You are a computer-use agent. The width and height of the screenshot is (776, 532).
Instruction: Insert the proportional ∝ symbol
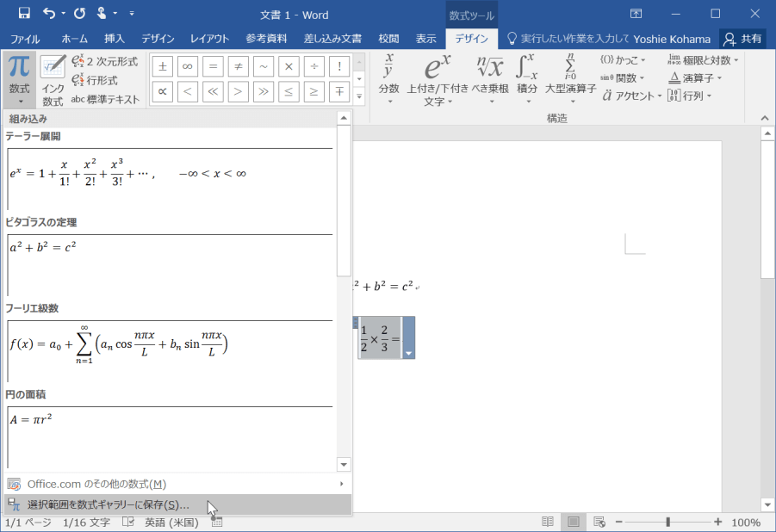162,91
